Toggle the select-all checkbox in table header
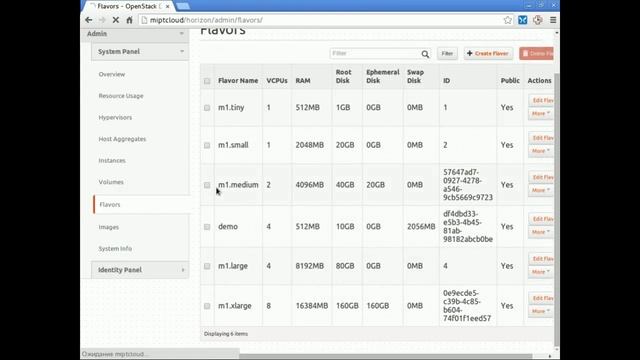This screenshot has width=640, height=360. click(x=207, y=81)
